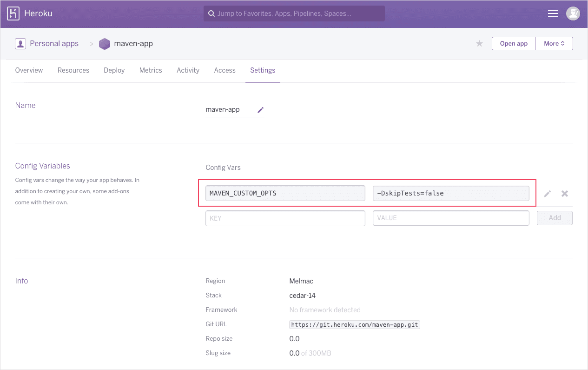Image resolution: width=588 pixels, height=370 pixels.
Task: Delete MAVEN_CUSTOM_OPTS config var with X
Action: (x=565, y=194)
